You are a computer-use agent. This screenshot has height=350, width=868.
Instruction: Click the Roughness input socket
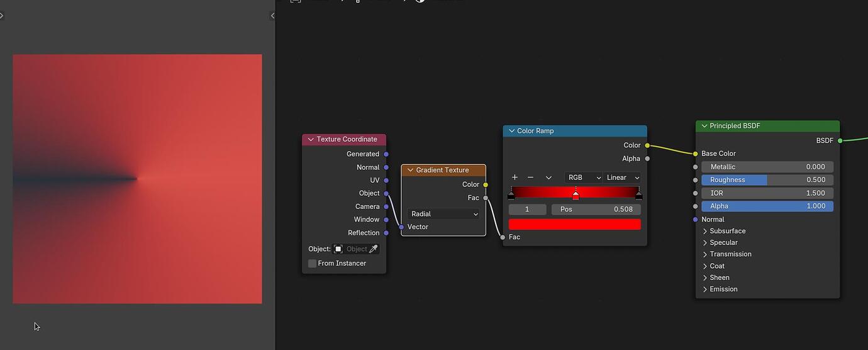(695, 180)
